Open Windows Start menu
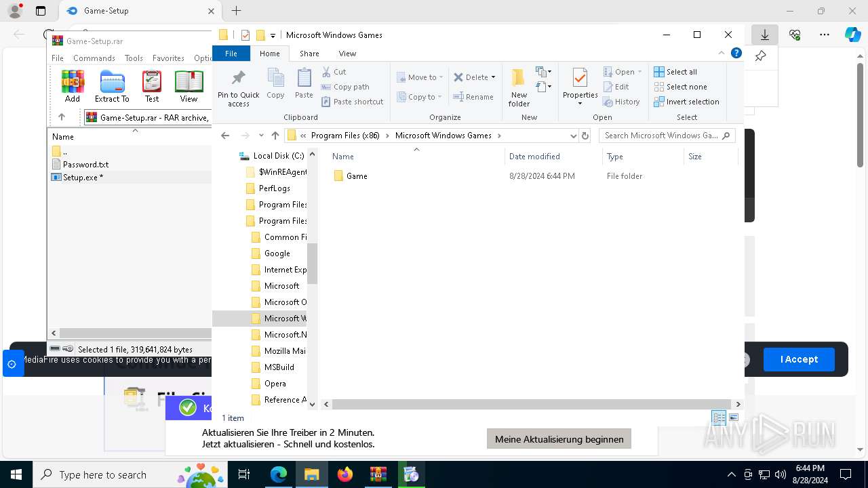 coord(16,474)
